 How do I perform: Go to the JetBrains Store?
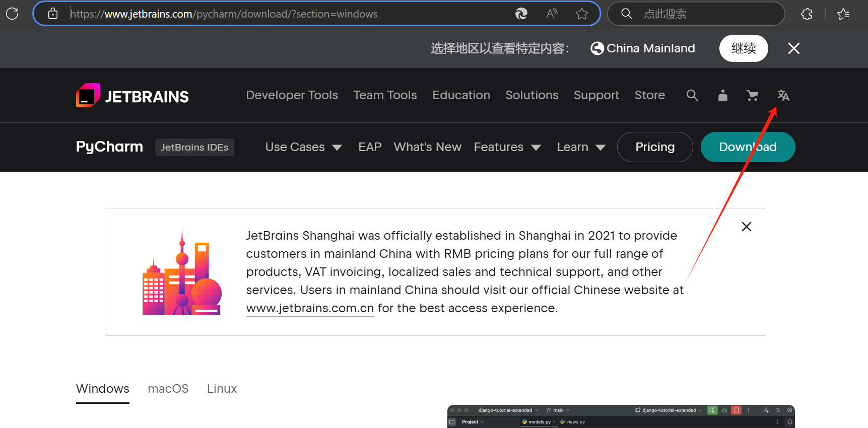tap(650, 95)
